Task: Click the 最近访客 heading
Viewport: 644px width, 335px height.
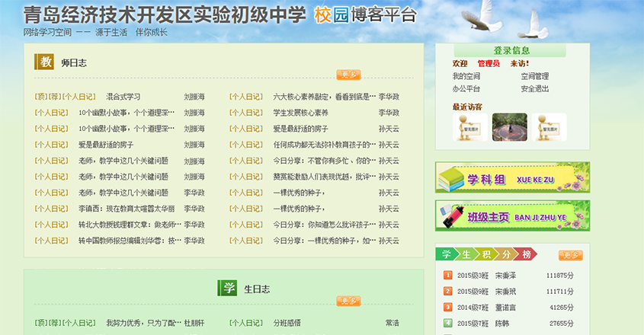Action: pyautogui.click(x=467, y=107)
